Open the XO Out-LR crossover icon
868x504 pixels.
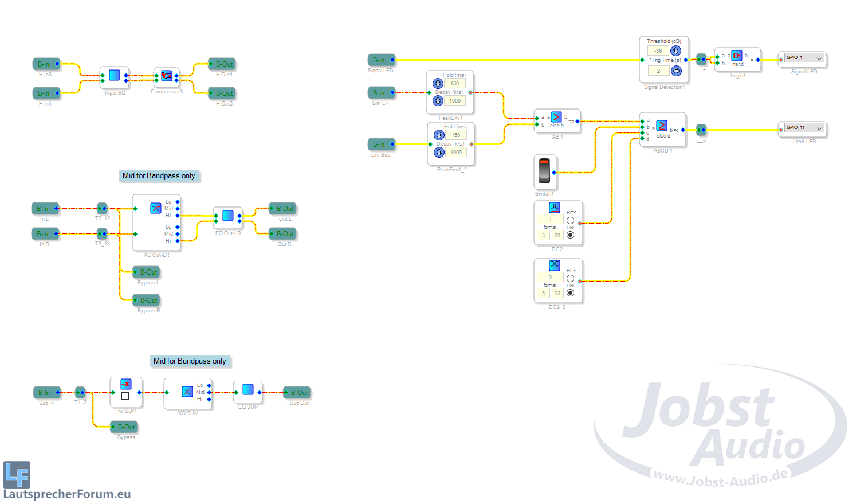[155, 208]
